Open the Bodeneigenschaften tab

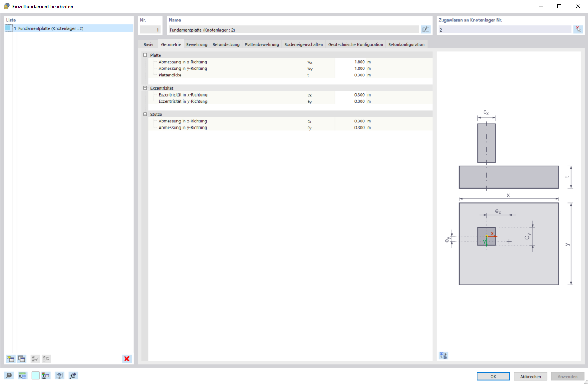coord(303,44)
